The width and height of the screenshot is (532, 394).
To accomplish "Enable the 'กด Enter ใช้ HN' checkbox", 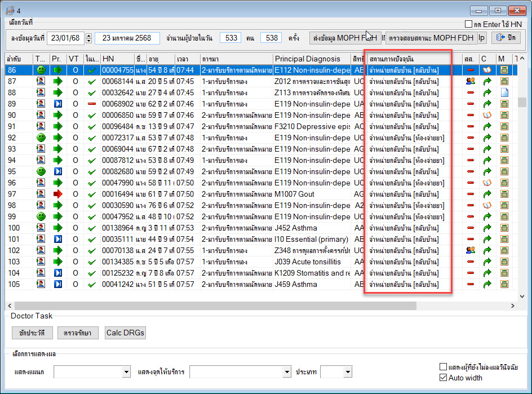I will (x=468, y=24).
